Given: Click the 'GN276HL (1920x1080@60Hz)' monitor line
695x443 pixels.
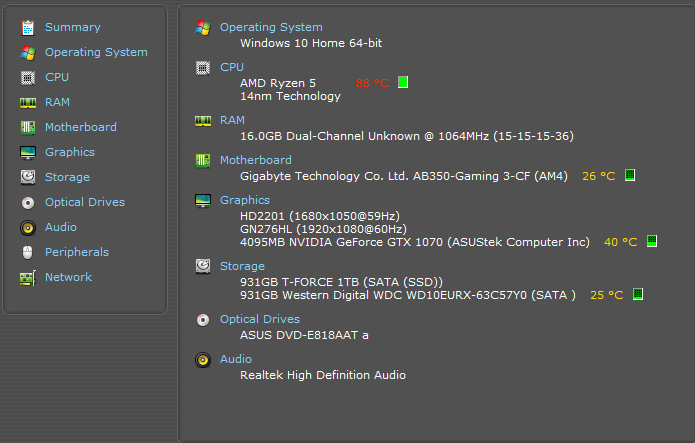Looking at the screenshot, I should (323, 229).
